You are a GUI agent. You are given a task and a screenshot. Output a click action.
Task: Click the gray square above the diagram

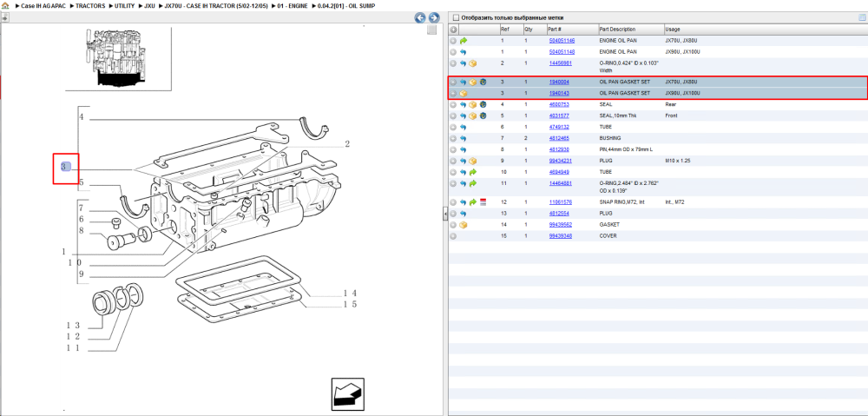pos(431,30)
